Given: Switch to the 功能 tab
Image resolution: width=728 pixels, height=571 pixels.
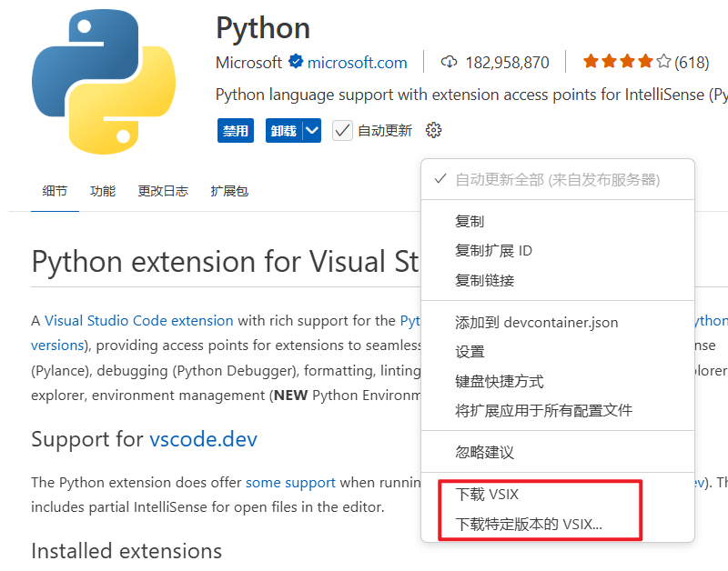Looking at the screenshot, I should click(x=103, y=191).
